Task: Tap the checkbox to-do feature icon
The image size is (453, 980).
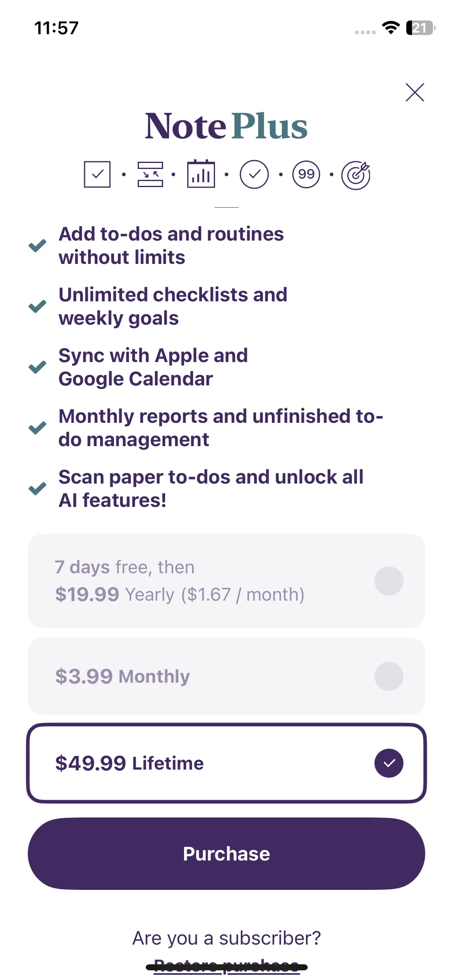Action: coord(97,174)
